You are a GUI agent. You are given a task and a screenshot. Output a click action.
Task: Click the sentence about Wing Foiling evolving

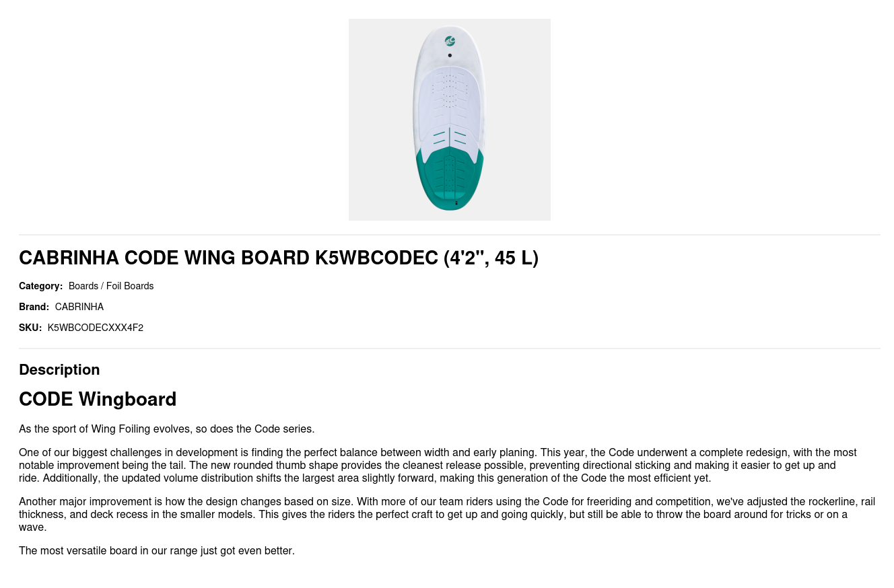pos(167,429)
